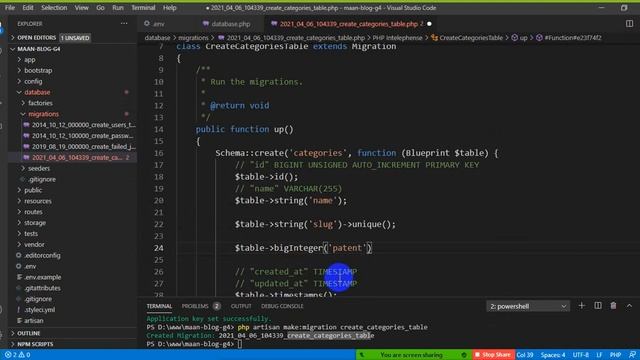Change indentation via Spaces: 4

[x=553, y=355]
